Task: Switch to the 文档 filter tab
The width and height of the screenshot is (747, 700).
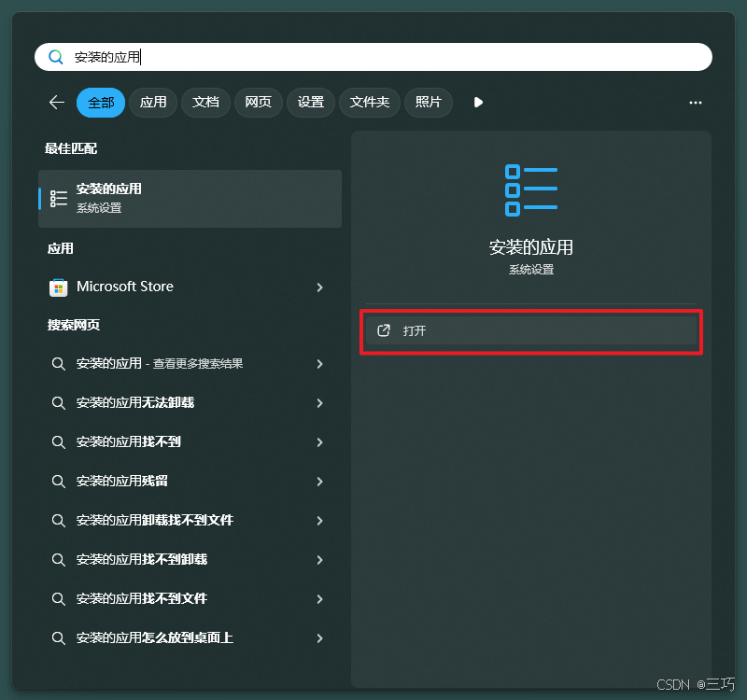Action: 205,103
